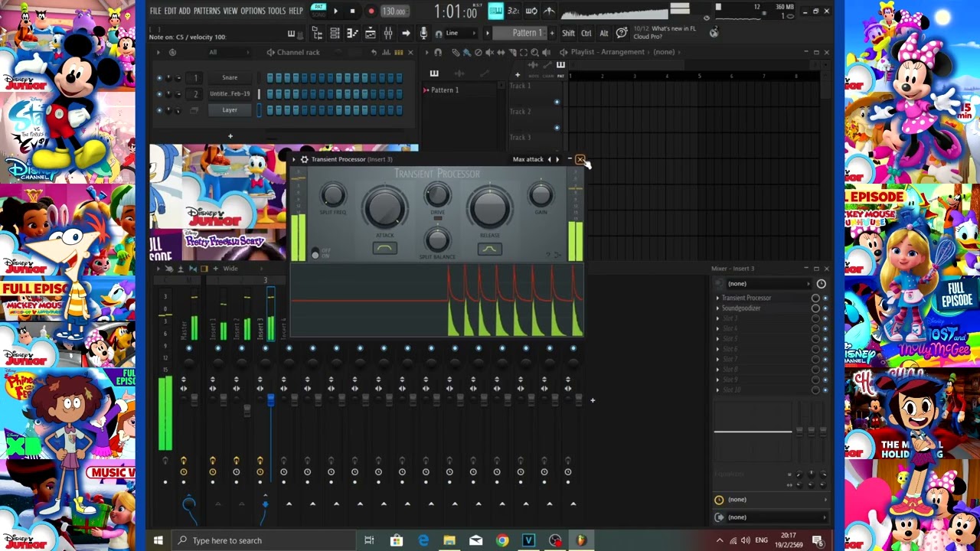This screenshot has width=980, height=551.
Task: Mute the Snare channel with its green LED
Action: (159, 78)
